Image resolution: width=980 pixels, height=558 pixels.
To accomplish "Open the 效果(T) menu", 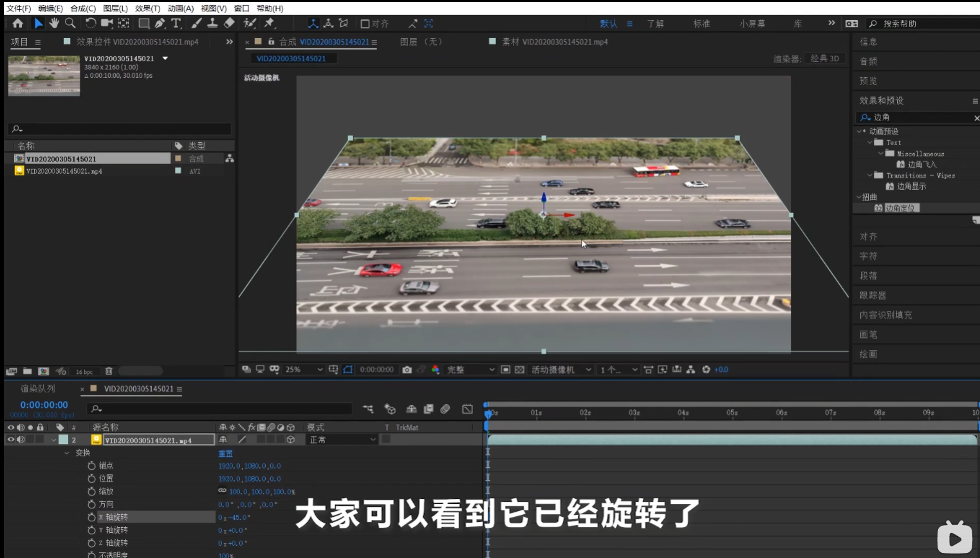I will (147, 8).
